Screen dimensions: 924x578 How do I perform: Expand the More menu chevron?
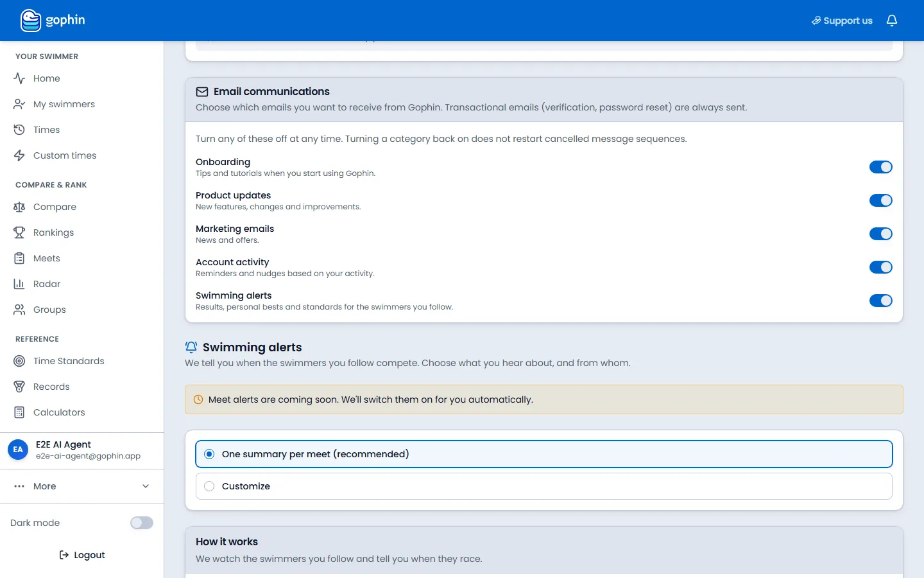coord(146,486)
